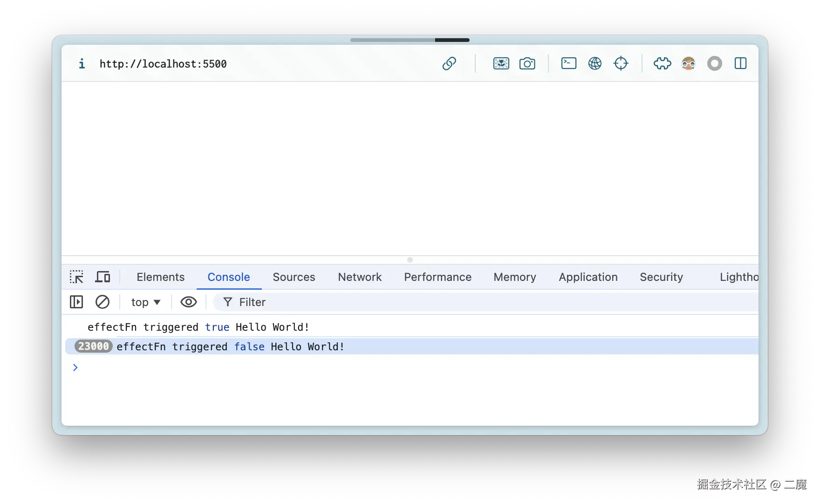This screenshot has height=504, width=820.
Task: Clear the console
Action: pyautogui.click(x=102, y=302)
